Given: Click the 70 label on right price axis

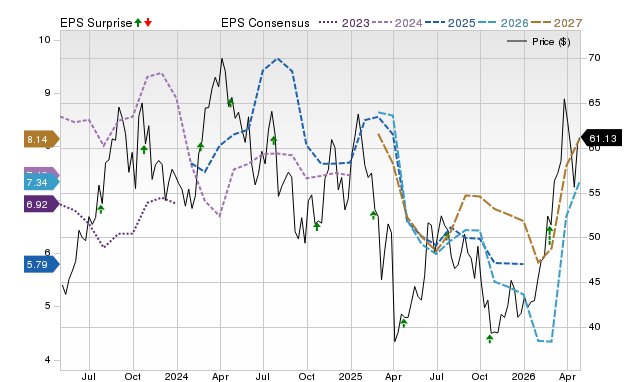Looking at the screenshot, I should 594,58.
